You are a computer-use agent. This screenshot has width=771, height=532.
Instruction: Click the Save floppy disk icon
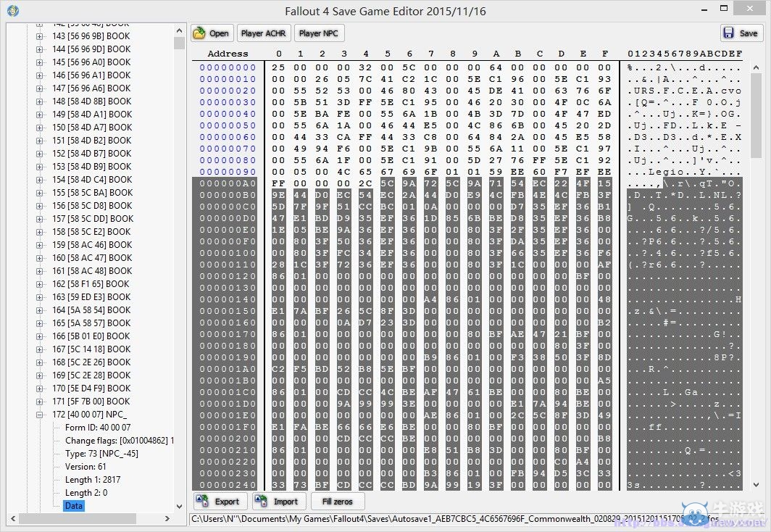[728, 33]
